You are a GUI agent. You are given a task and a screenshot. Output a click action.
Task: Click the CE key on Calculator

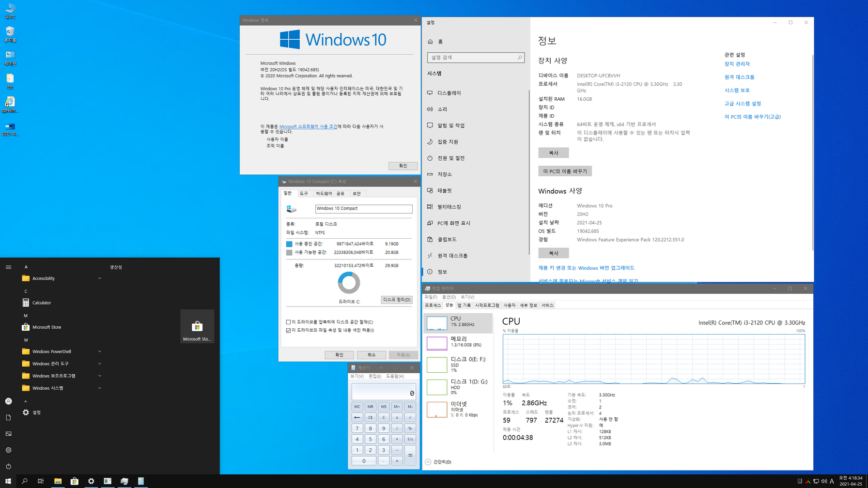click(x=371, y=417)
